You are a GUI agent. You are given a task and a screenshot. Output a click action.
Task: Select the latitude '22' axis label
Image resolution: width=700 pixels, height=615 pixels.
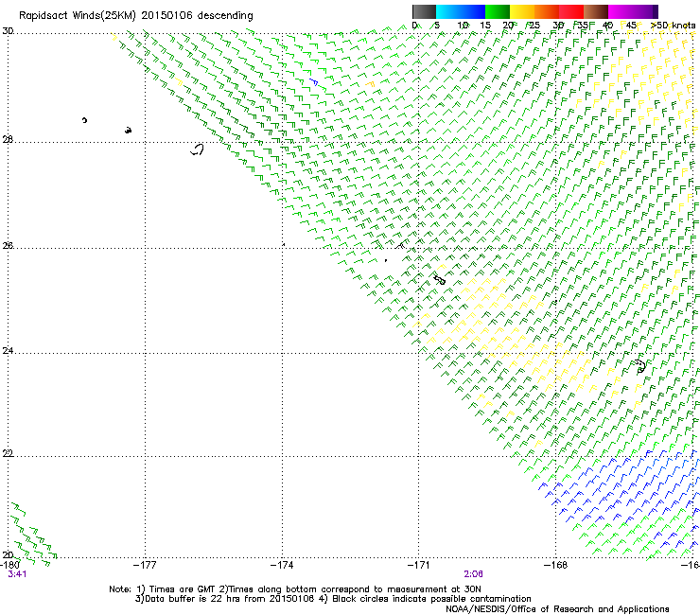click(8, 453)
